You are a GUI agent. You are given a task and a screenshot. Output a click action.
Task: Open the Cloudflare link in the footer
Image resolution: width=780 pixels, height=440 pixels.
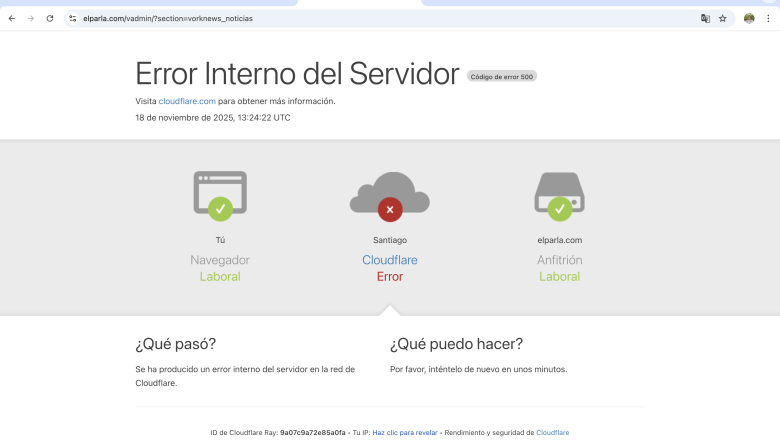pos(553,433)
